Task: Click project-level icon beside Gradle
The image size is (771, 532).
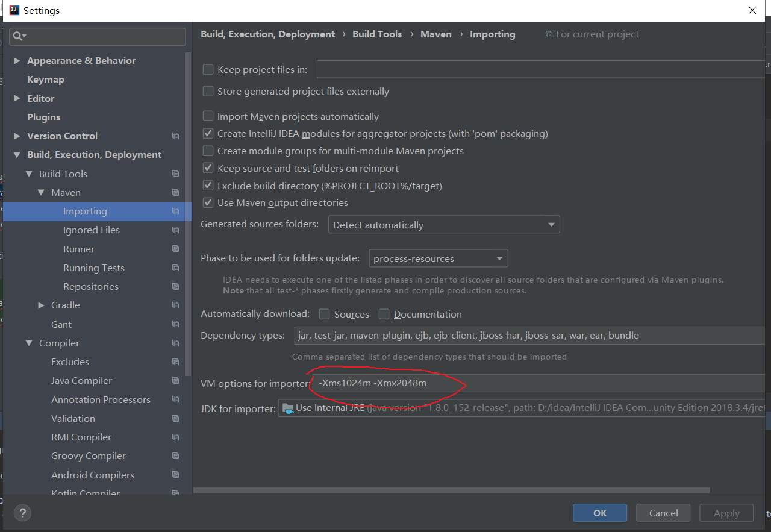Action: pyautogui.click(x=175, y=305)
